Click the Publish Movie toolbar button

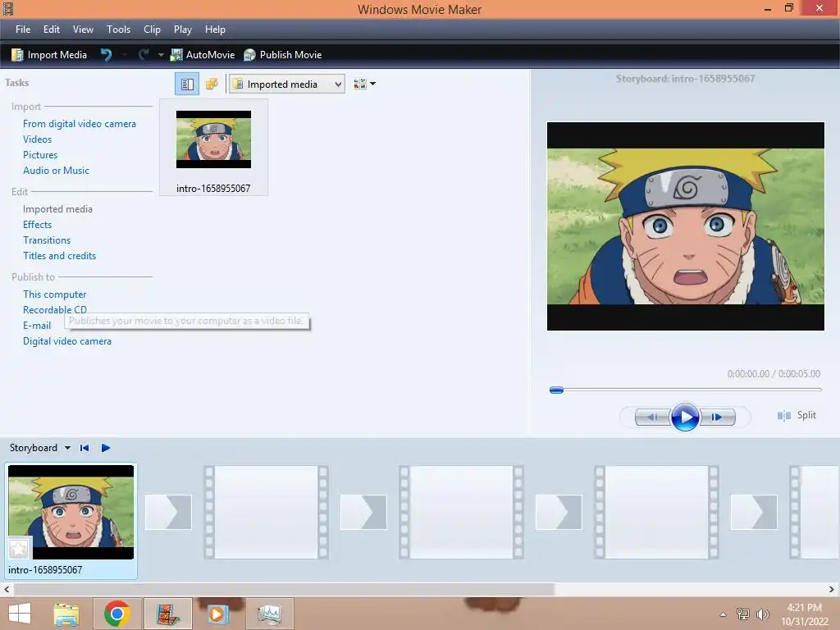[282, 55]
